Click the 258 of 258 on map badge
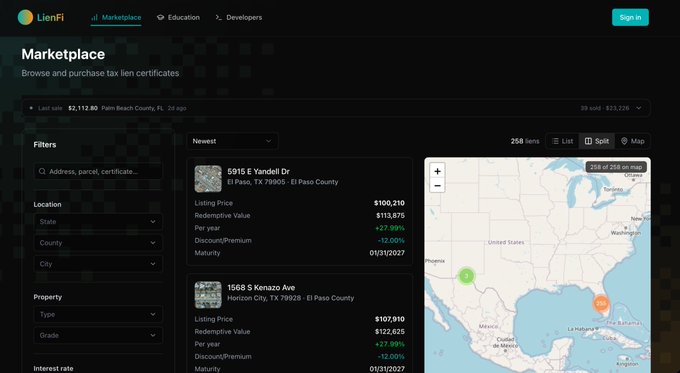The height and width of the screenshot is (373, 680). point(616,167)
